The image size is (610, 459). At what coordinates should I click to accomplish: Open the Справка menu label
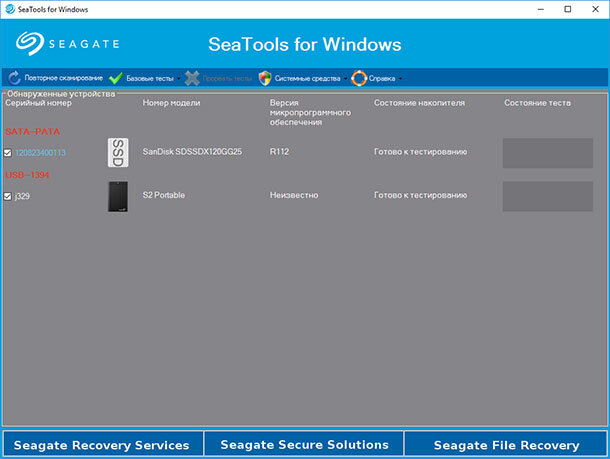[382, 79]
